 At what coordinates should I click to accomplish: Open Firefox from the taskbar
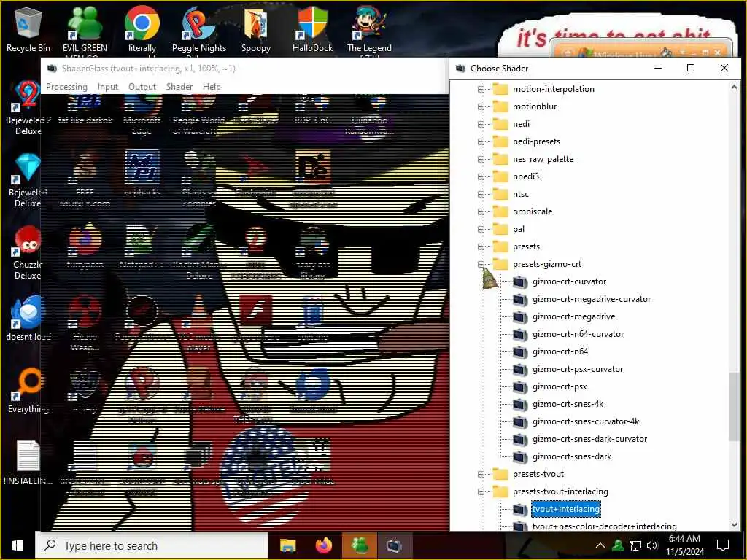tap(324, 545)
